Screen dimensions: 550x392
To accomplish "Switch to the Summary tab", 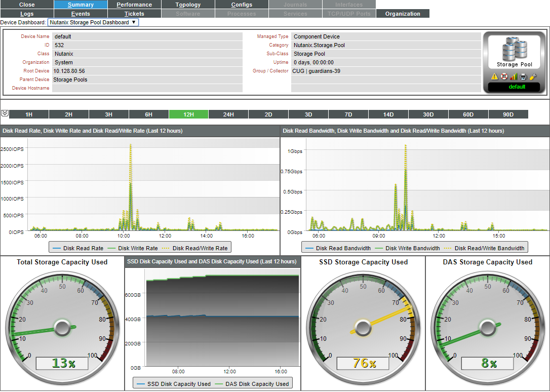I will point(81,5).
